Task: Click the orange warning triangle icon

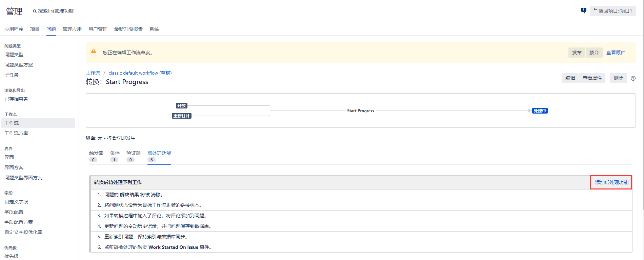Action: [x=94, y=51]
